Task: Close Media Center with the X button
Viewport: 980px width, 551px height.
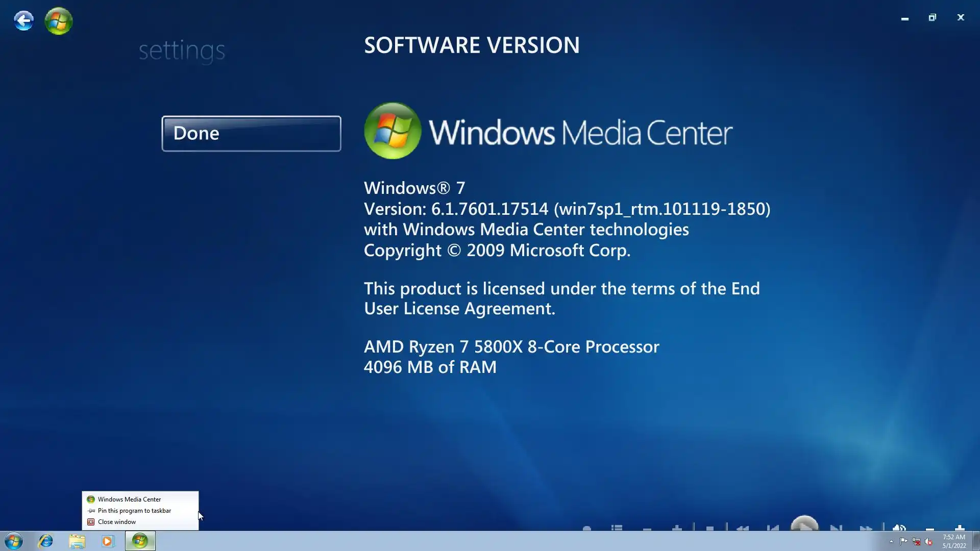Action: tap(961, 18)
